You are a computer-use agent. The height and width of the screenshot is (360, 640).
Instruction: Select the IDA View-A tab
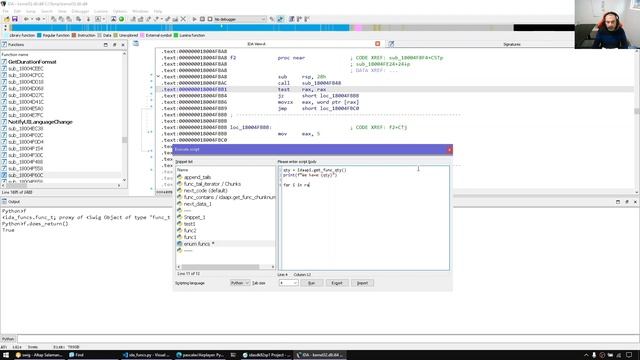256,44
